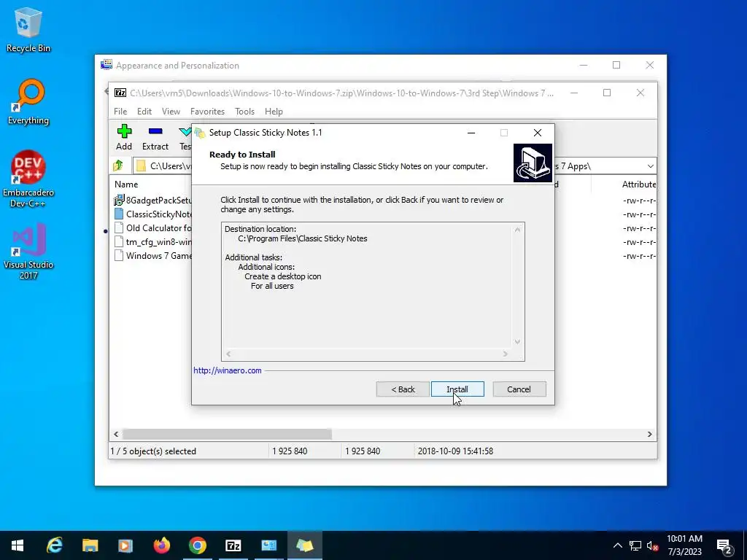Image resolution: width=747 pixels, height=560 pixels.
Task: Select the 8GadgetPackSetup file row
Action: pos(152,201)
